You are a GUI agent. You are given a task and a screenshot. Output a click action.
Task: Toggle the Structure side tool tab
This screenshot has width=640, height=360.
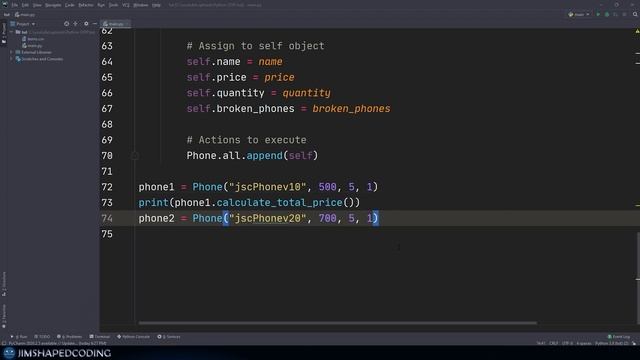[x=4, y=284]
